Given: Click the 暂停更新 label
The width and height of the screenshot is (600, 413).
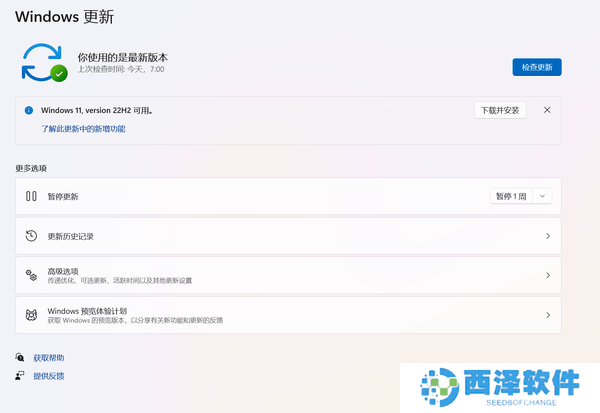Looking at the screenshot, I should pyautogui.click(x=63, y=196).
